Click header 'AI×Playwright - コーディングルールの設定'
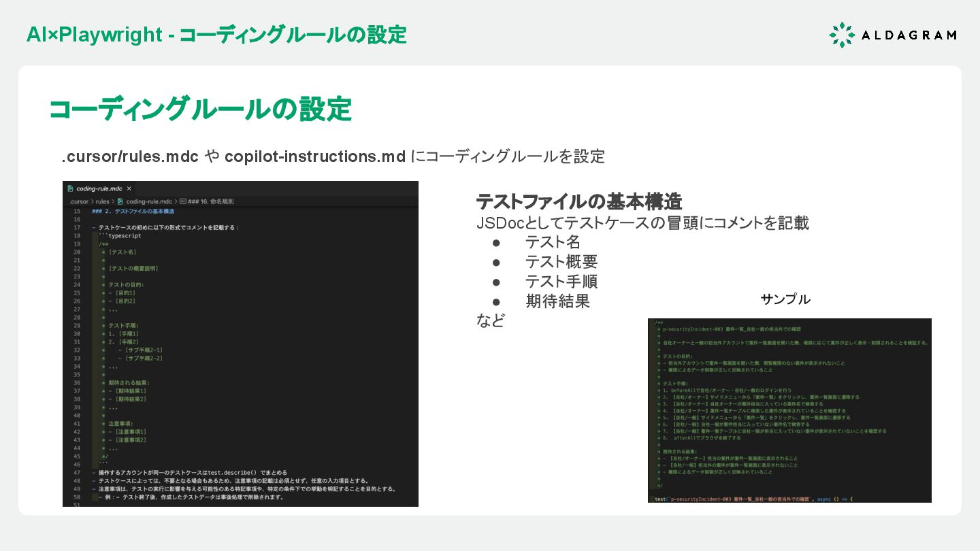Image resolution: width=980 pixels, height=551 pixels. (216, 34)
